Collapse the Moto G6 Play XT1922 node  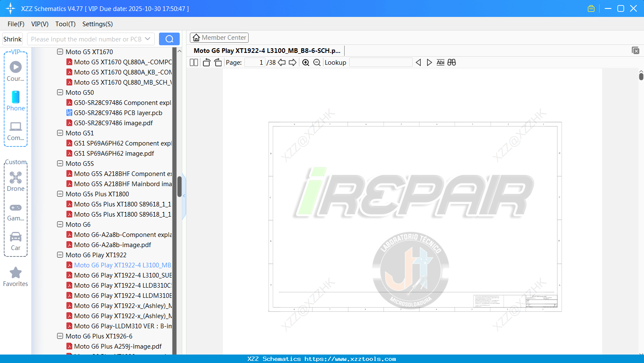60,255
